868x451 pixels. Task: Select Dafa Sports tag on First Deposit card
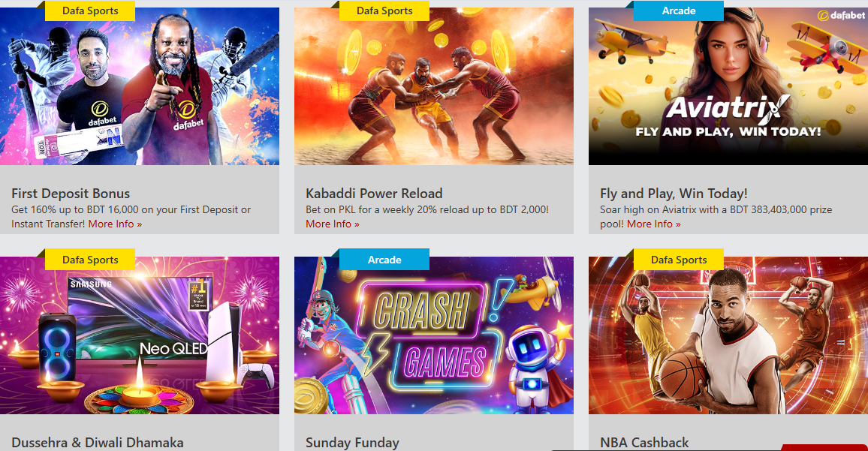point(90,11)
